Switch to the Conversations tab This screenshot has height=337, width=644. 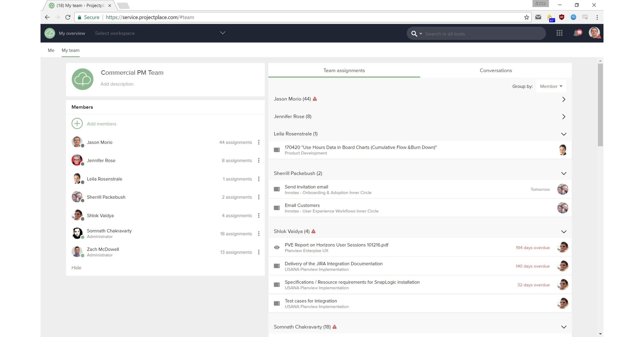pos(495,70)
